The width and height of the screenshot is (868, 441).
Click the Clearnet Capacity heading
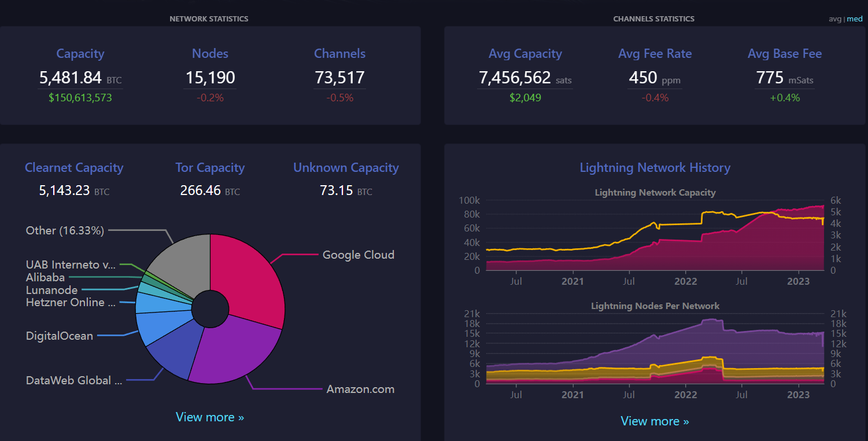pyautogui.click(x=74, y=168)
